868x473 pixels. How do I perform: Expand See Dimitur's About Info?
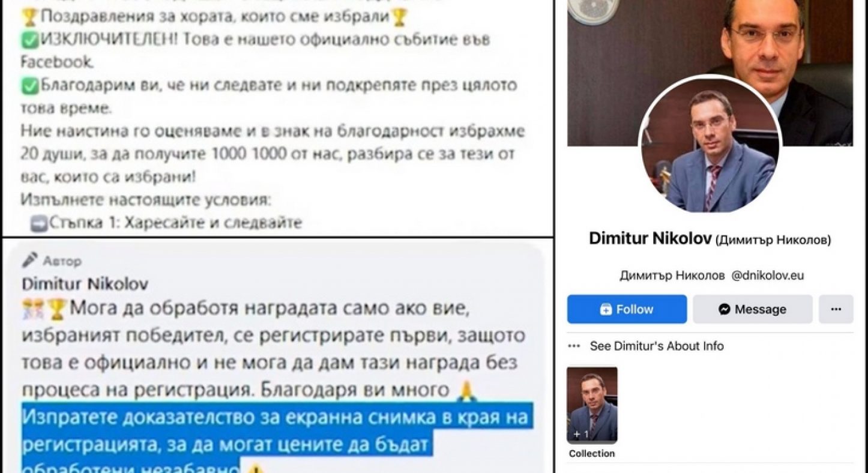pos(657,346)
